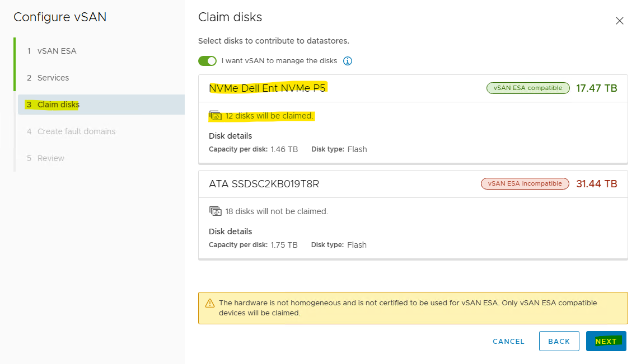Image resolution: width=641 pixels, height=364 pixels.
Task: Close the Configure vSAN dialog with X
Action: tap(619, 21)
